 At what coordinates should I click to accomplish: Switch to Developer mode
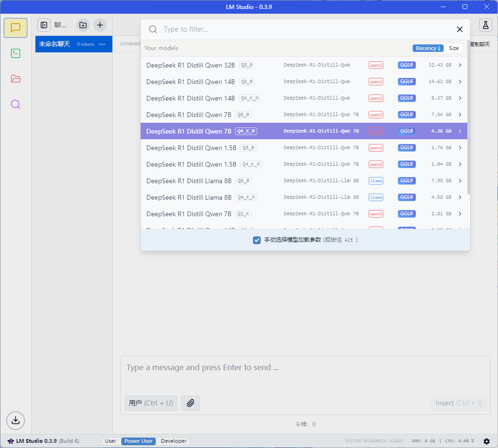click(x=173, y=441)
